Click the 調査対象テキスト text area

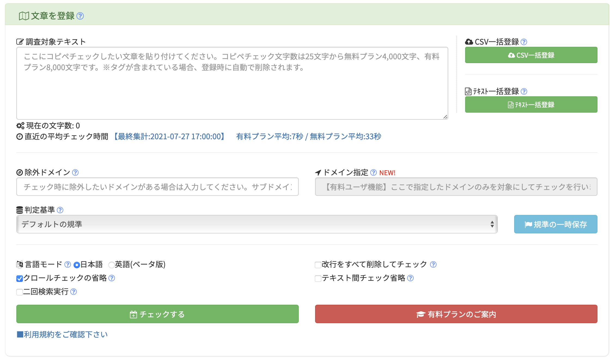coord(232,83)
